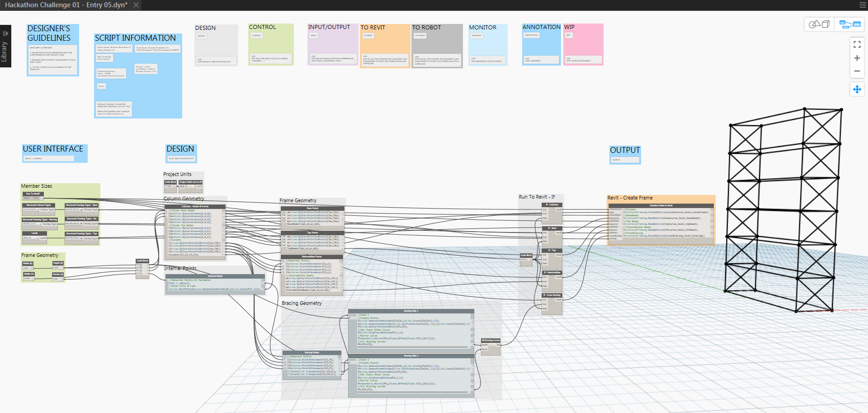868x413 pixels.
Task: Select the If - Base node header
Action: coord(552,228)
